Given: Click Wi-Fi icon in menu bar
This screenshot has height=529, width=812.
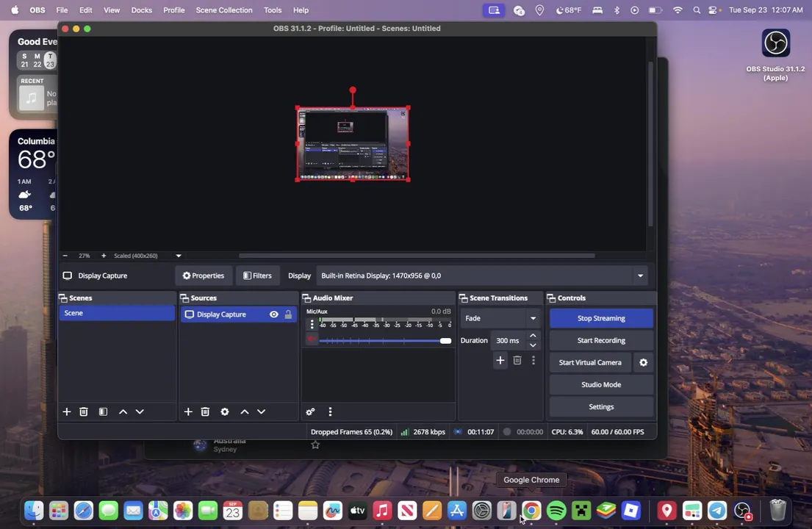Looking at the screenshot, I should click(x=678, y=10).
